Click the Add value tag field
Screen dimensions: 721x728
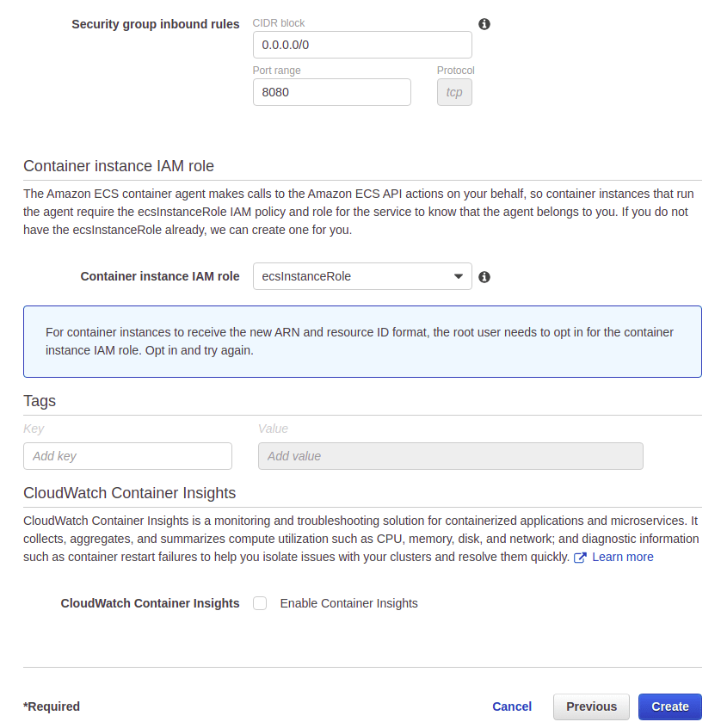coord(450,456)
